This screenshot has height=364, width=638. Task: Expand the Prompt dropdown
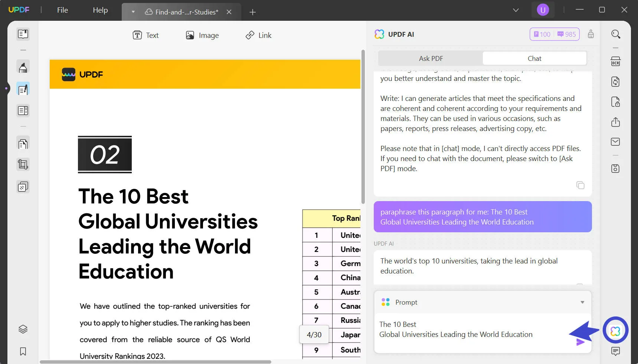[x=582, y=302]
